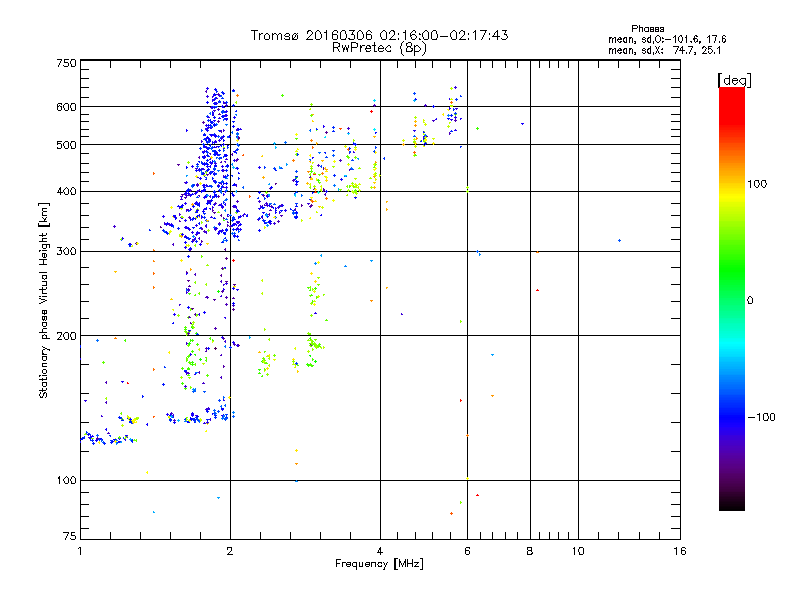Click the y-axis tick label '500'
The height and width of the screenshot is (600, 800).
[x=66, y=145]
